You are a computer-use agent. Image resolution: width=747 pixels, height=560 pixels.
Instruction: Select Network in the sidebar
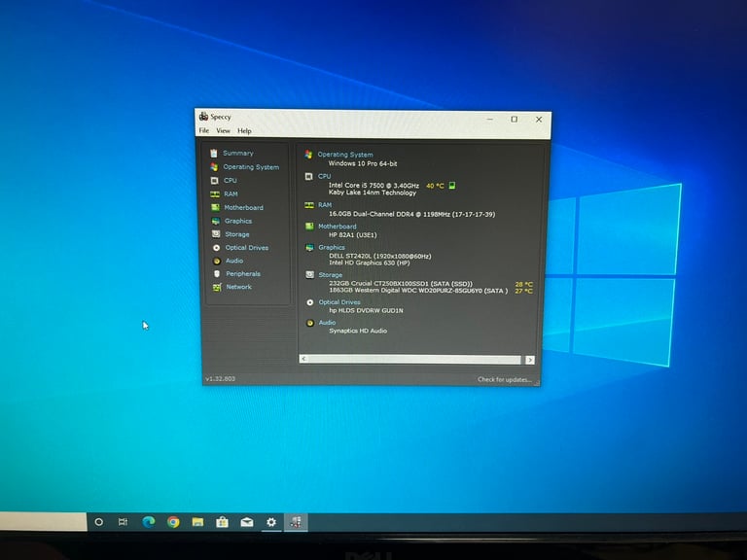coord(238,287)
